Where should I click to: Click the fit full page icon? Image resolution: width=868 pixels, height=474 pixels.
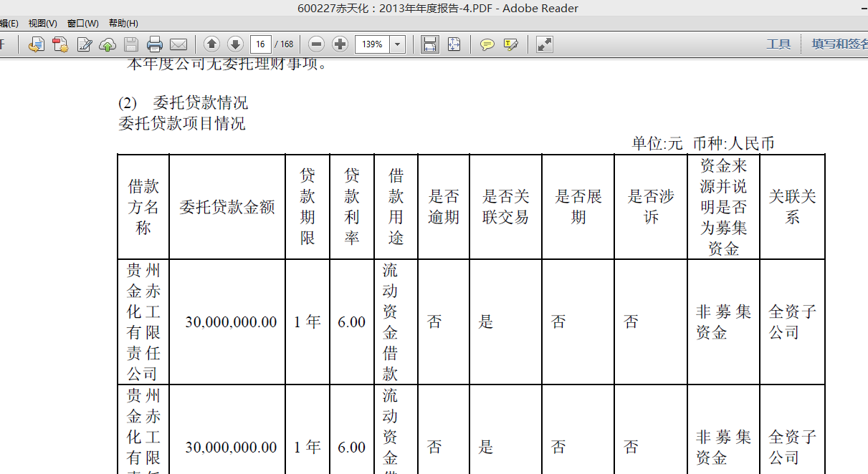[454, 44]
